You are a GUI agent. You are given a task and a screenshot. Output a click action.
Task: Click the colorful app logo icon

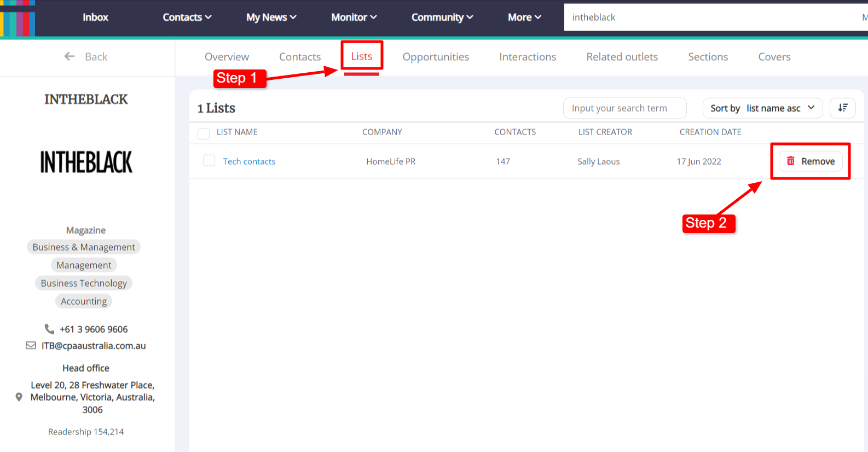(x=18, y=18)
